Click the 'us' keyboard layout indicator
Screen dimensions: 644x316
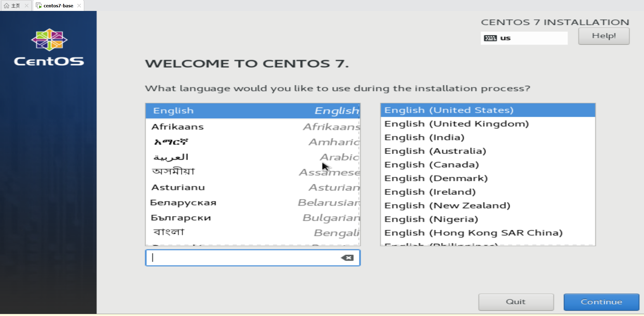(524, 38)
